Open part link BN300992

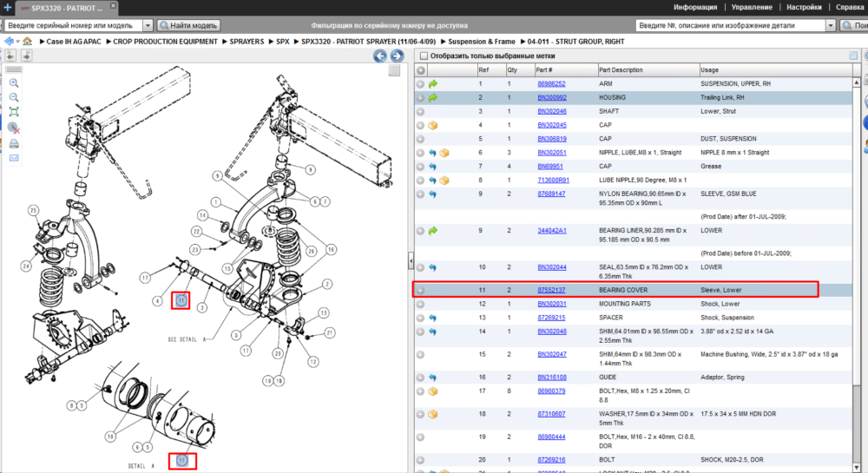(x=552, y=98)
